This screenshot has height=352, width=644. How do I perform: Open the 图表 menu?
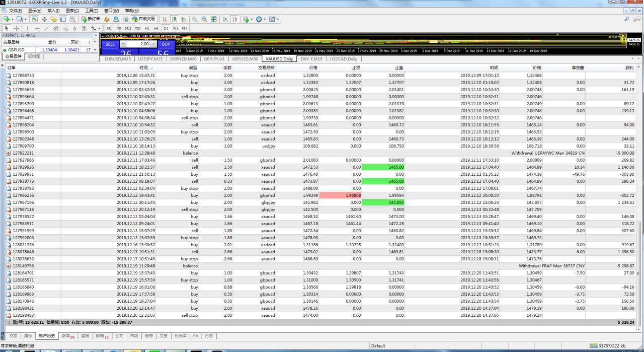click(x=72, y=11)
